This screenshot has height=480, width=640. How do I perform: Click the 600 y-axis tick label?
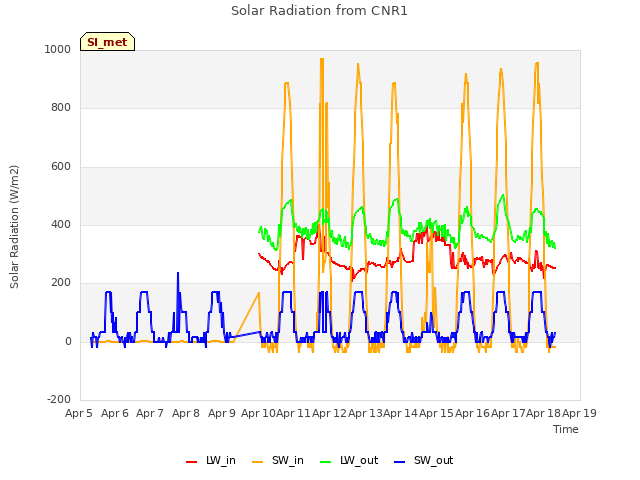point(61,167)
